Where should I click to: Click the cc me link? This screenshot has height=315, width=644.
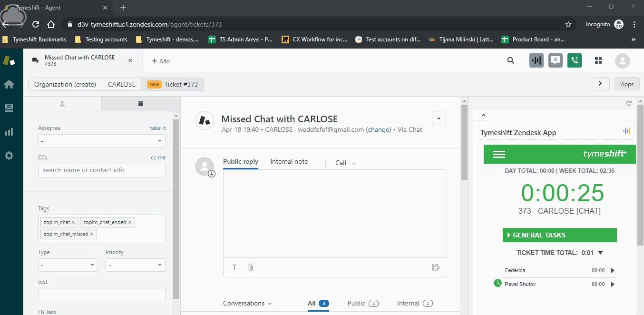(158, 157)
